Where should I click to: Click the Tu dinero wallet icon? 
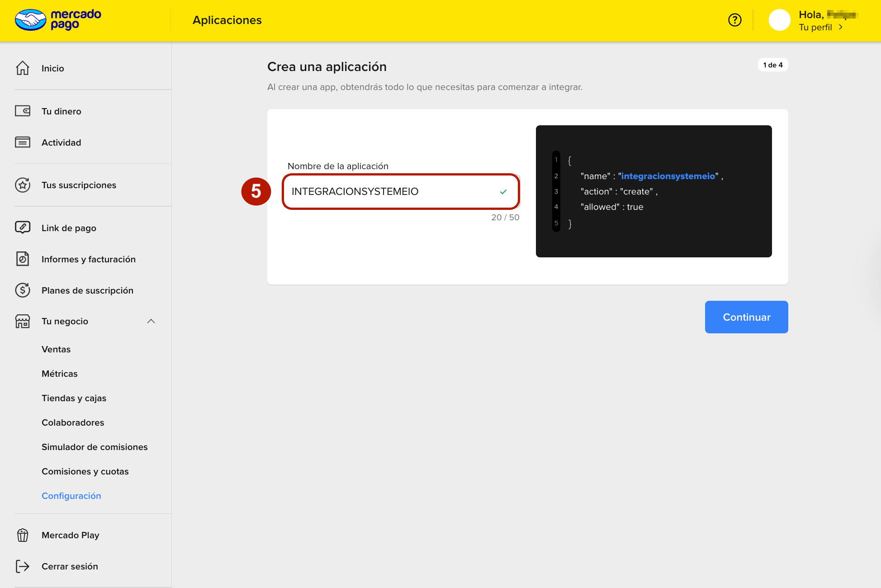click(x=23, y=111)
